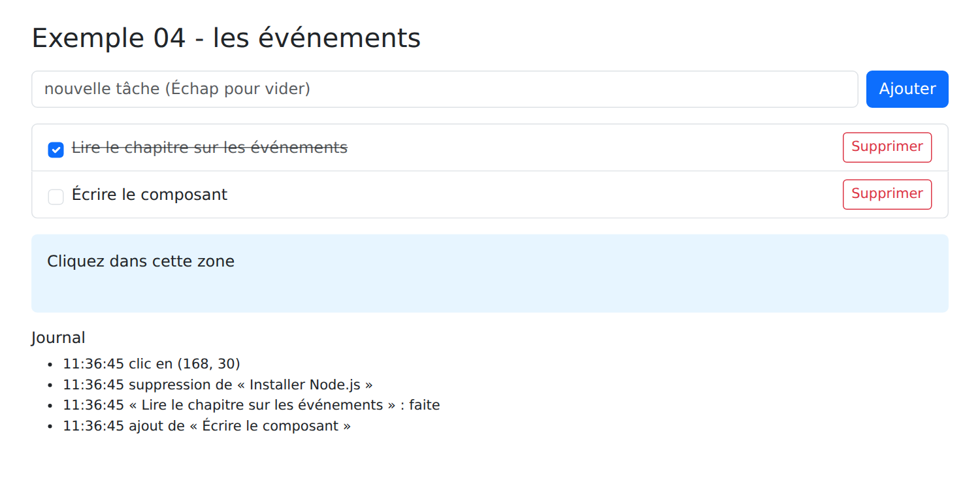The height and width of the screenshot is (490, 980).
Task: Uncheck the 'Lire le chapitre sur les événements' checkbox
Action: 56,150
